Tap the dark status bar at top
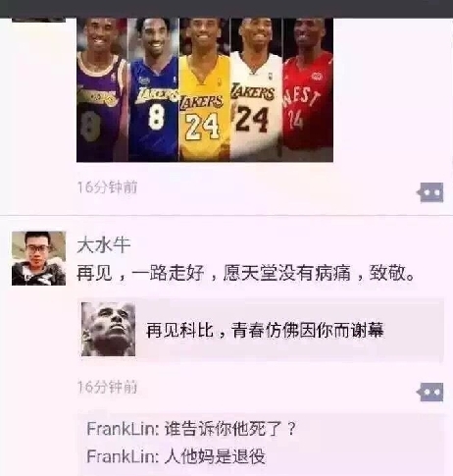 tap(226, 9)
